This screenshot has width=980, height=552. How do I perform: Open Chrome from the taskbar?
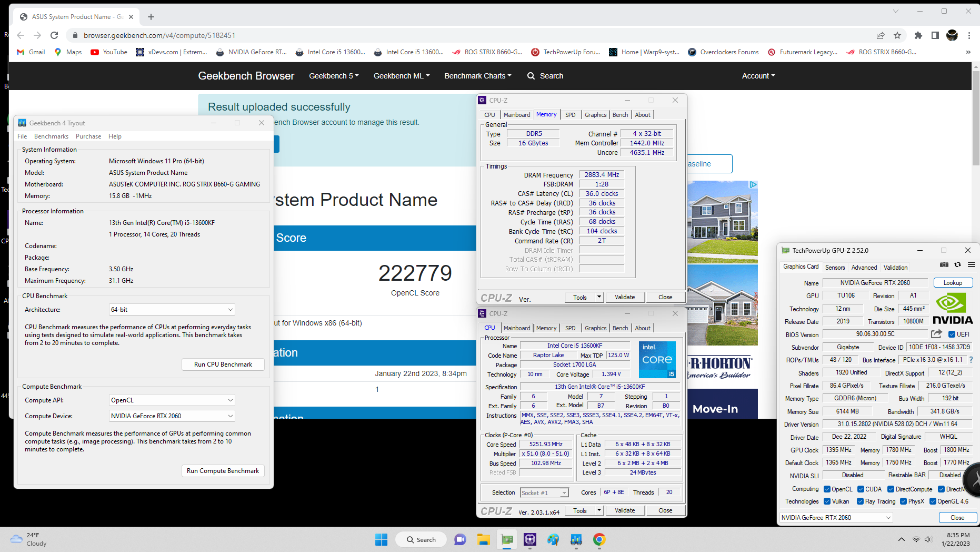click(x=599, y=539)
